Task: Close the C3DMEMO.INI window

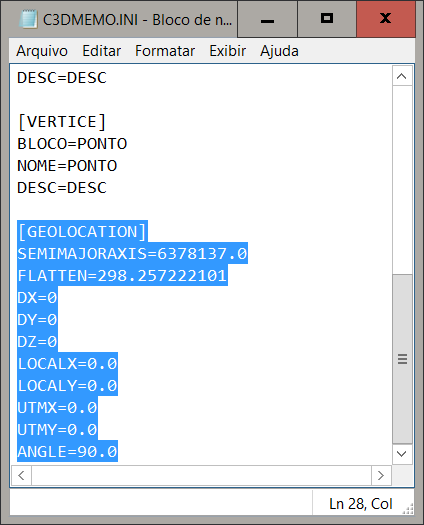Action: [386, 19]
